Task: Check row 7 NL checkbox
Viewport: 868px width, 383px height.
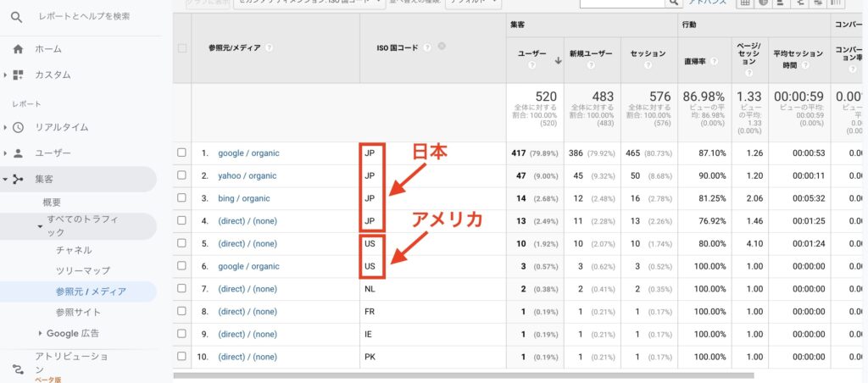Action: coord(181,288)
